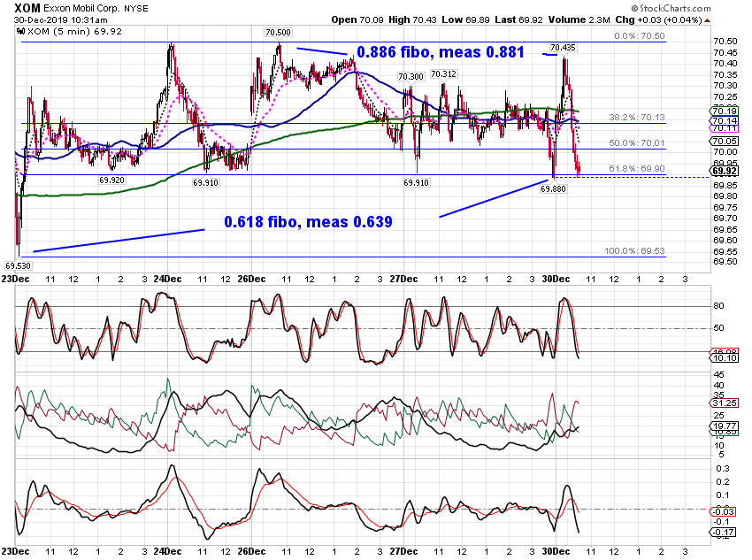Select the XOM ticker symbol in the header
752x560 pixels.
tap(27, 8)
